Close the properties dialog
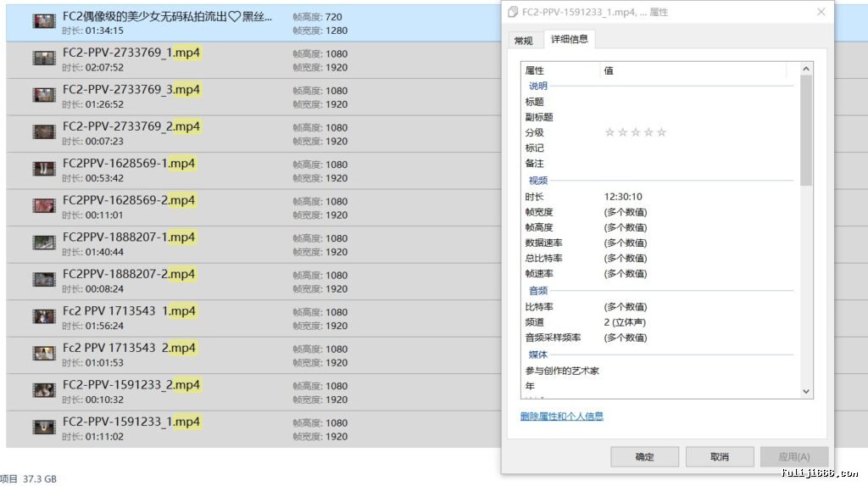868x486 pixels. click(821, 12)
